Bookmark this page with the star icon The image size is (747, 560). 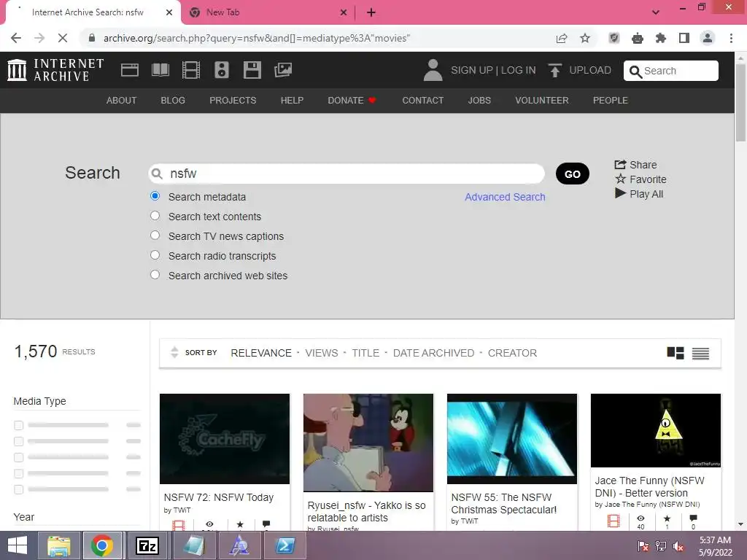[x=585, y=38]
